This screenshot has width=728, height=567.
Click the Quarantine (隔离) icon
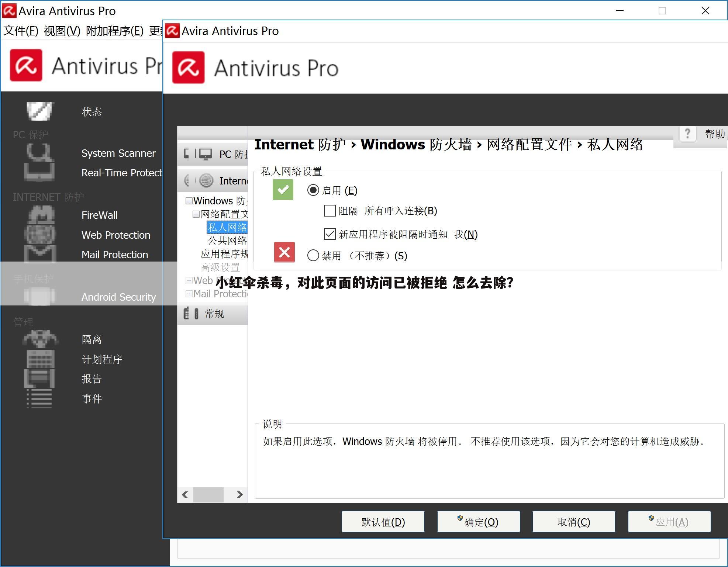point(40,339)
